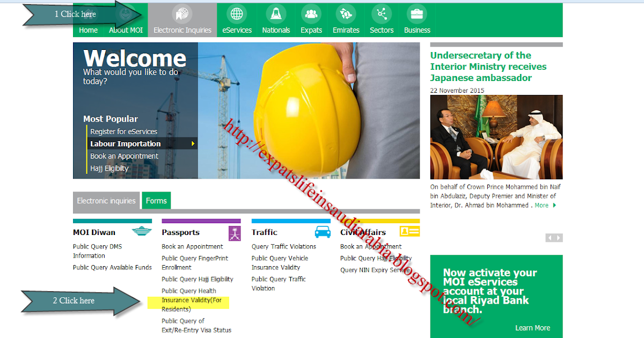644x338 pixels.
Task: Click the Passports section heading
Action: 180,232
